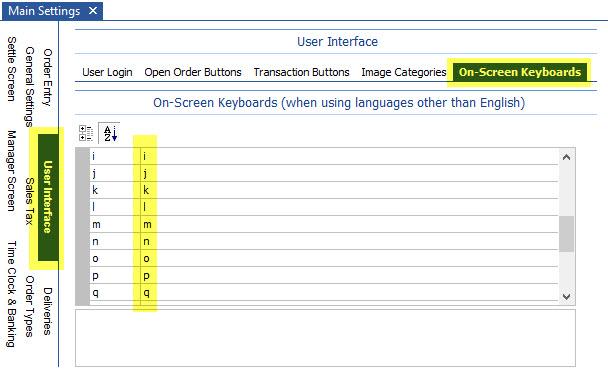This screenshot has height=375, width=608.
Task: Open the Order Entry side tab
Action: (x=47, y=77)
